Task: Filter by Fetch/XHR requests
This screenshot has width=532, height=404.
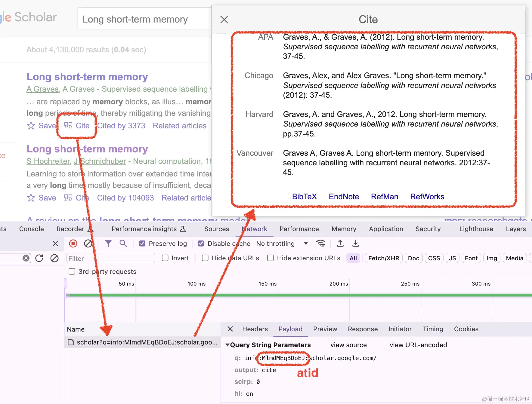Action: (384, 258)
